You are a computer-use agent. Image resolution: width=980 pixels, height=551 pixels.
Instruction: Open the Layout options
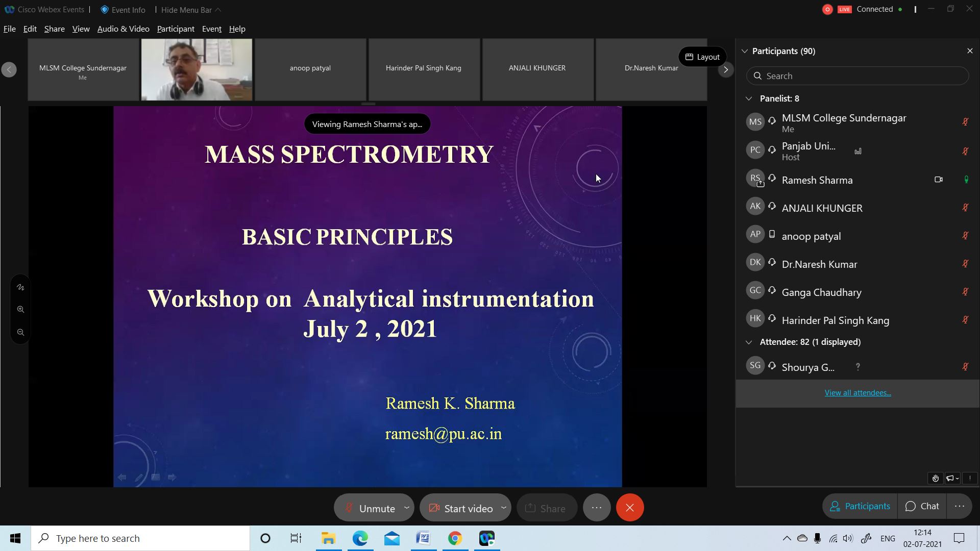(x=702, y=57)
